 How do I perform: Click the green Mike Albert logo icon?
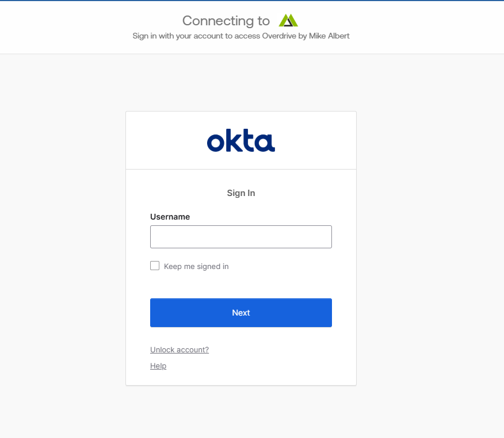[x=288, y=21]
